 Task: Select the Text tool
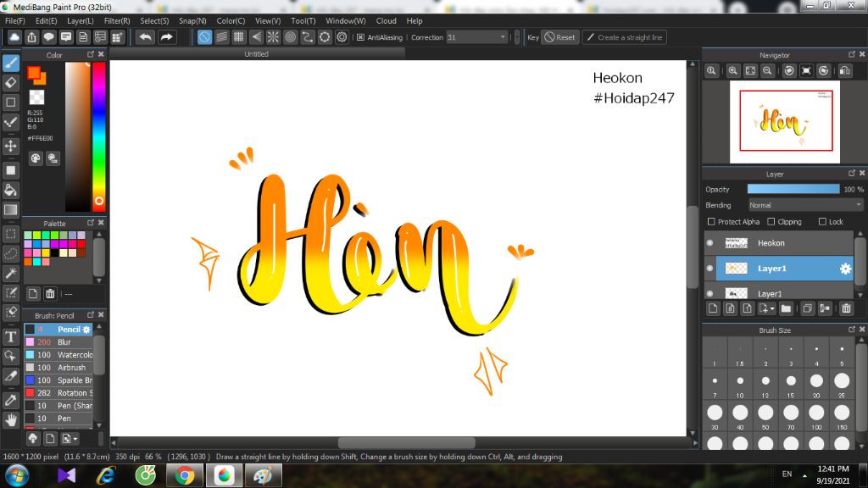point(10,336)
